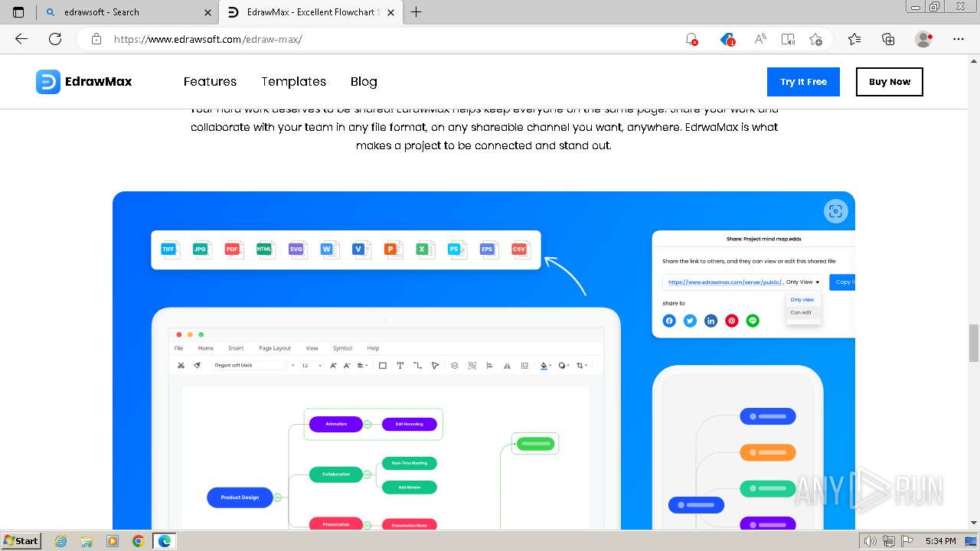Click the Product Design mind map node
The image size is (980, 551).
(240, 497)
